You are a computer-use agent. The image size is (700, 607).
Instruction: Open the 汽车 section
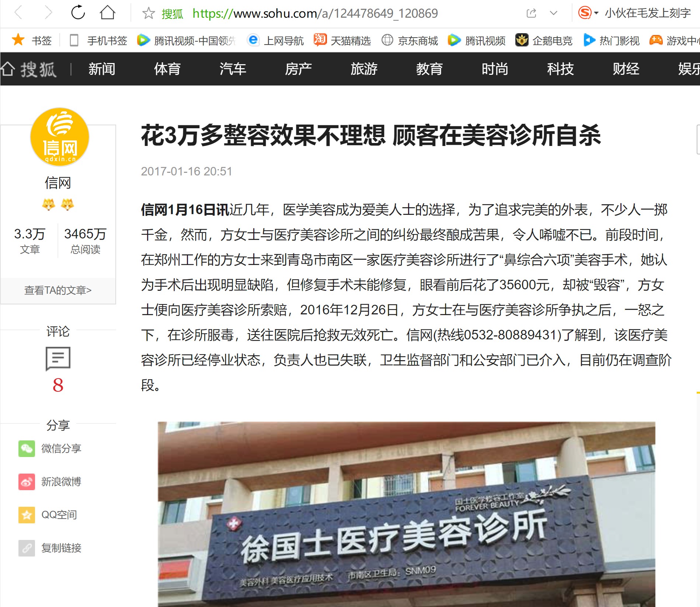233,69
